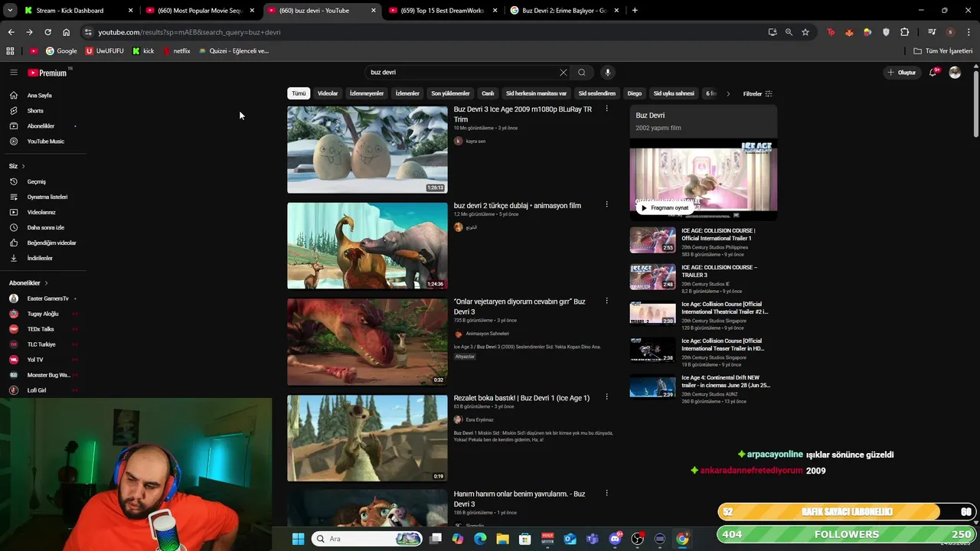980x551 pixels.
Task: Switch to Top 15 Best DreamWorks tab
Action: click(443, 11)
